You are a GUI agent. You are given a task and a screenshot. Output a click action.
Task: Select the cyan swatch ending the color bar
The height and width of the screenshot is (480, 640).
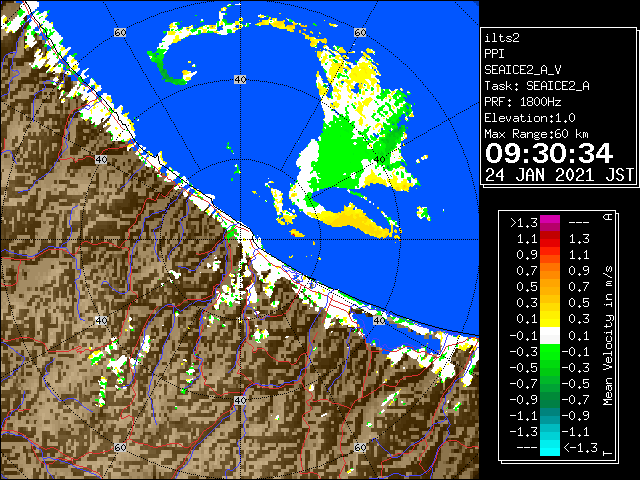point(550,448)
